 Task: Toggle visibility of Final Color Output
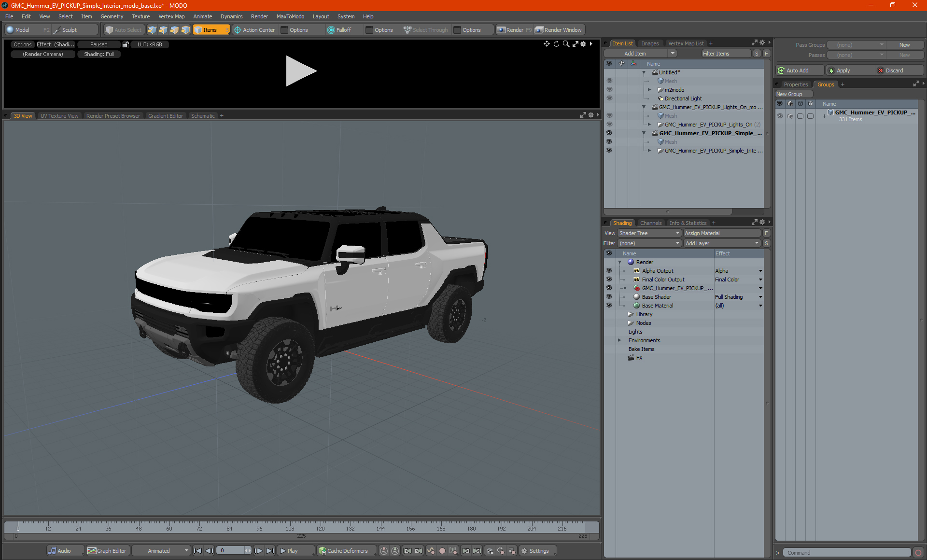tap(609, 280)
